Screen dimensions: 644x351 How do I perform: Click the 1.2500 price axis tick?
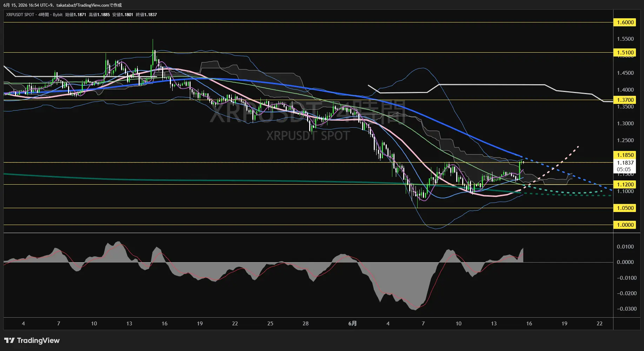(625, 140)
